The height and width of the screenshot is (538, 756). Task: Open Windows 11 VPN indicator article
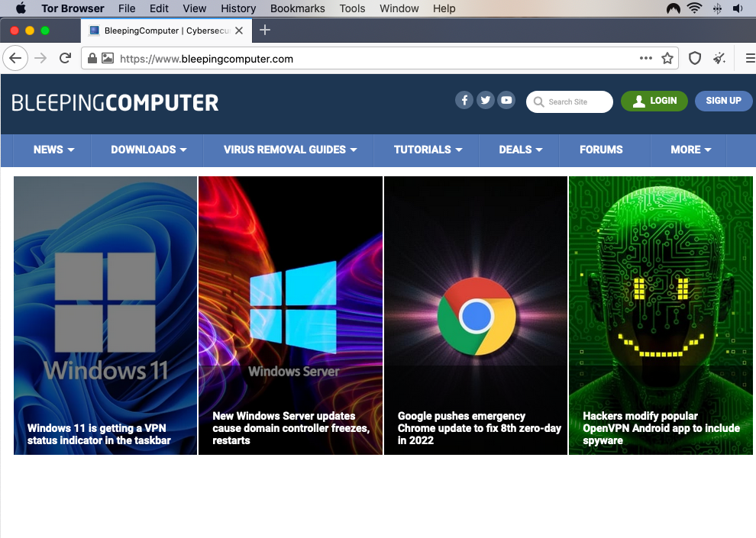point(105,315)
